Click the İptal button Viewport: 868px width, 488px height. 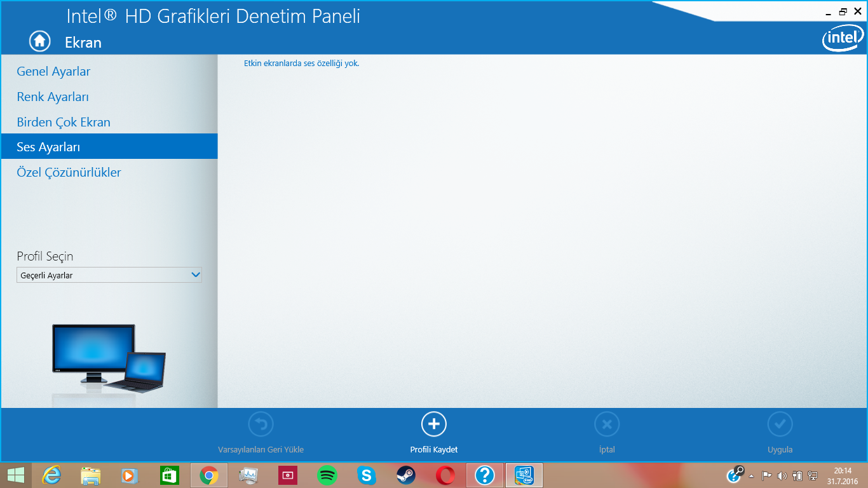pos(607,433)
